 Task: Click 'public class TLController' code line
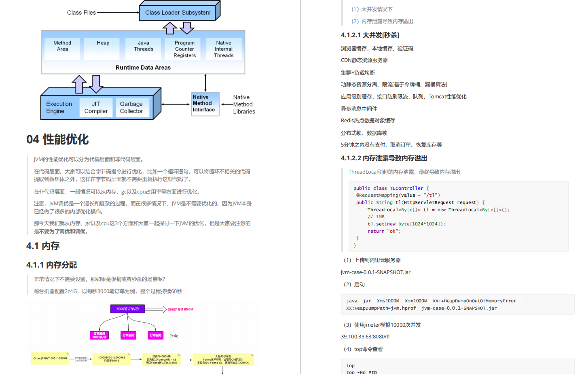391,188
